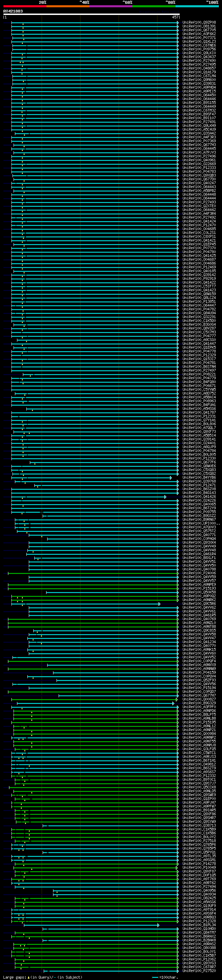Select hit UniRef100_B2BAK8

tap(199, 940)
